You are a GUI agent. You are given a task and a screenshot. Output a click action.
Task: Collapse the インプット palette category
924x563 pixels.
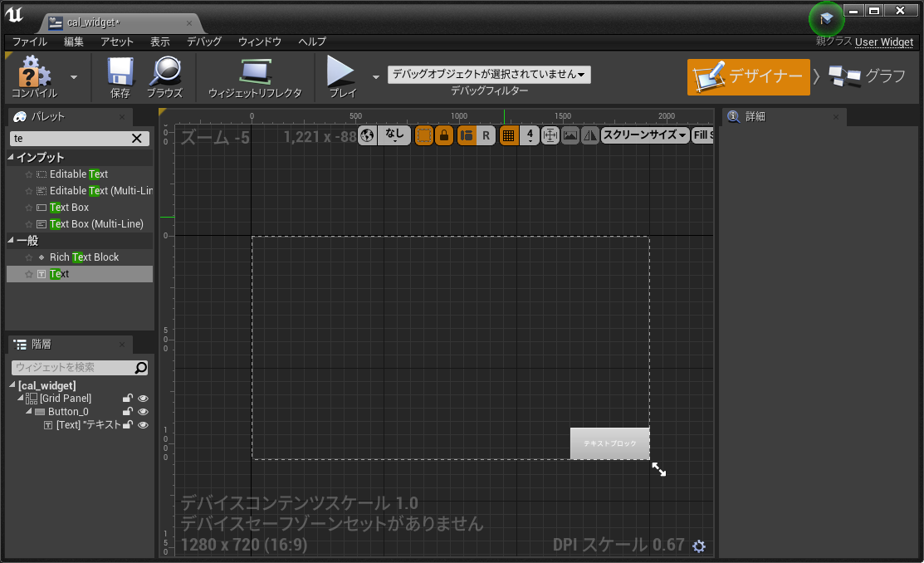tap(11, 158)
